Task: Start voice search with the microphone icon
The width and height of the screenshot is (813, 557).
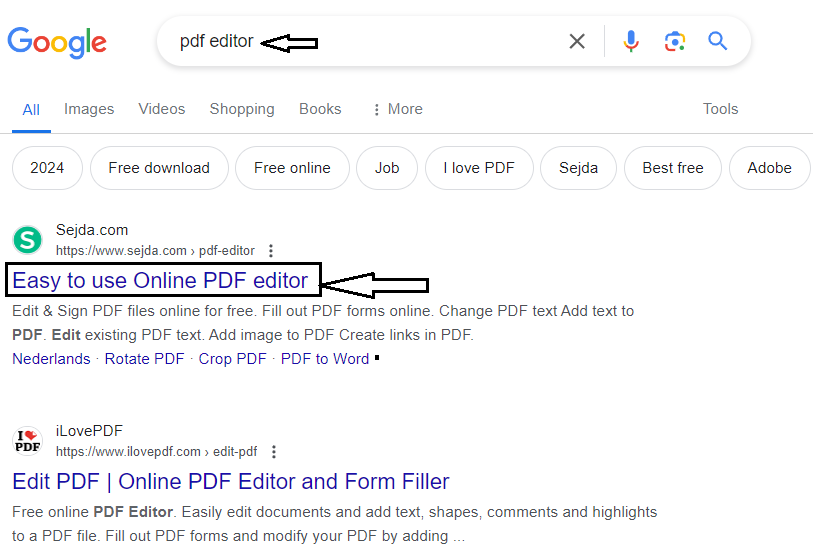Action: 631,41
